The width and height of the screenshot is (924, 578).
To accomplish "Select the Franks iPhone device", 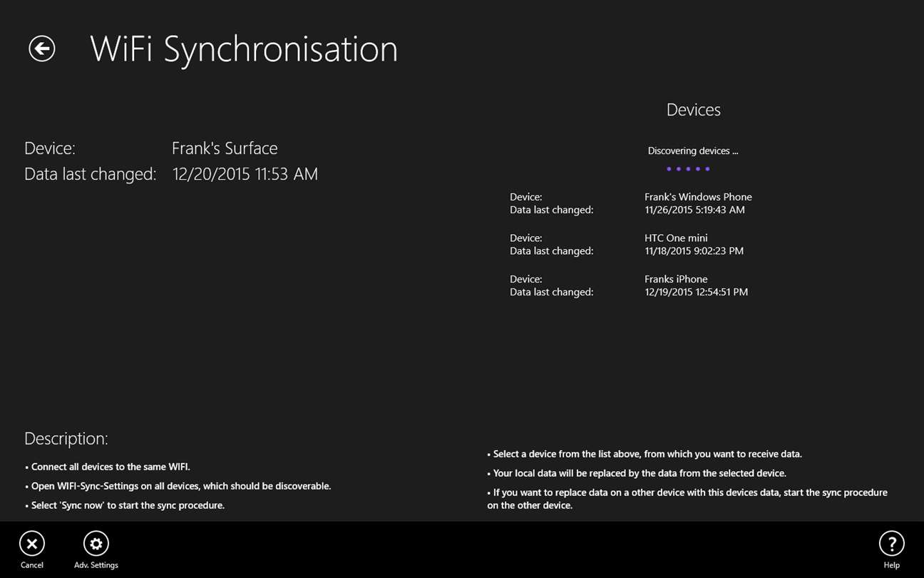I will [630, 285].
